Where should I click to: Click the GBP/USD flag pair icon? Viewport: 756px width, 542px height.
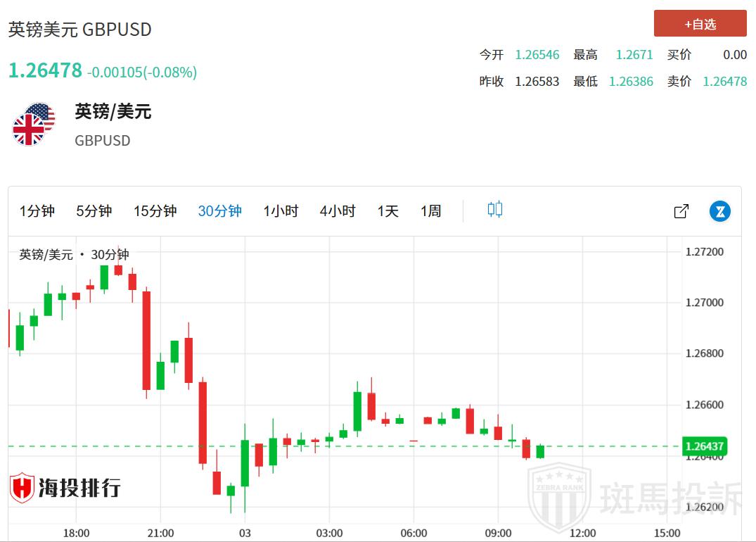pos(34,125)
